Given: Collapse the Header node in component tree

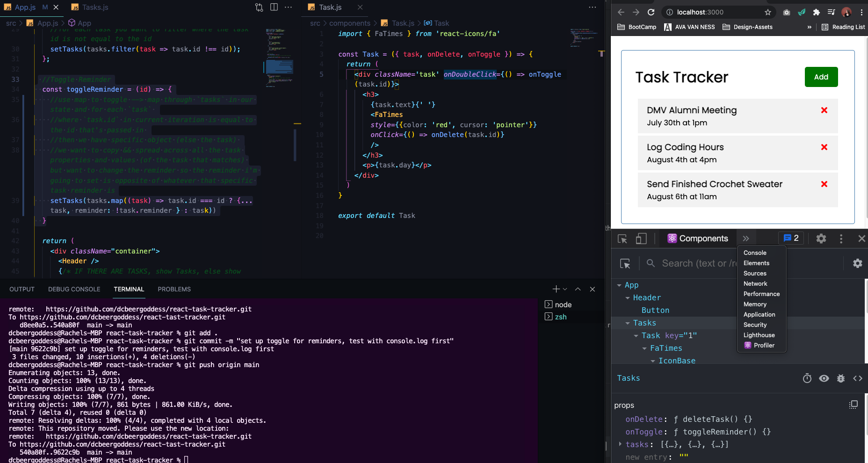Looking at the screenshot, I should (628, 298).
